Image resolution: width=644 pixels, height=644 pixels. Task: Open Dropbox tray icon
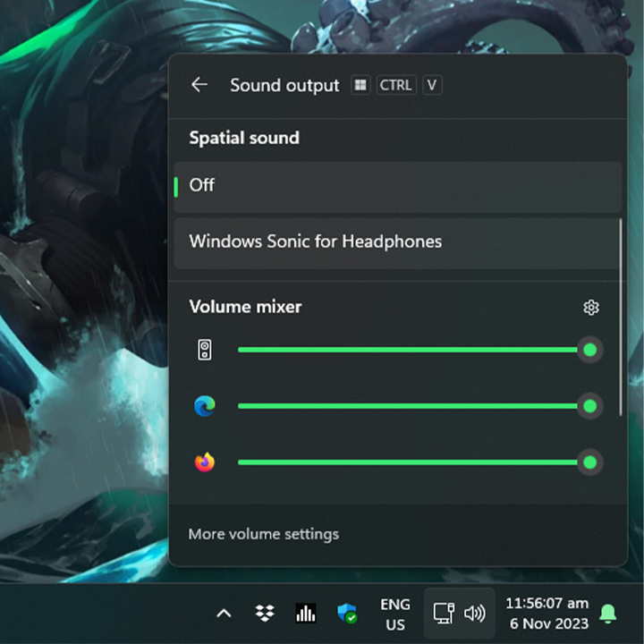(x=265, y=614)
